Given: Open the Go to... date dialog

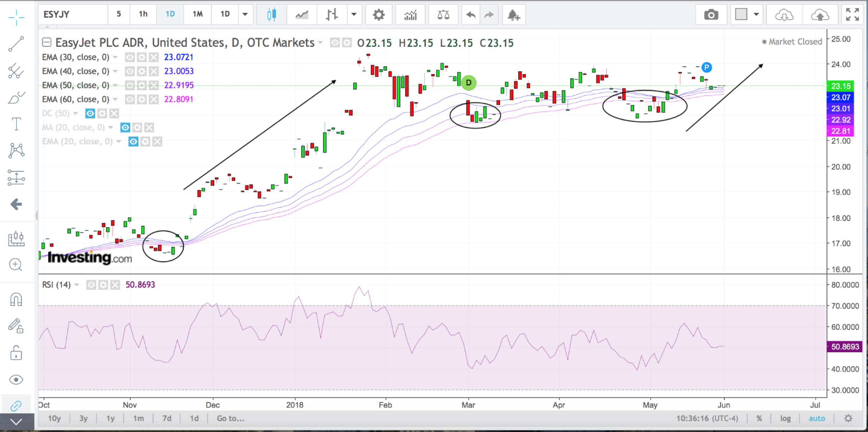Looking at the screenshot, I should (231, 419).
